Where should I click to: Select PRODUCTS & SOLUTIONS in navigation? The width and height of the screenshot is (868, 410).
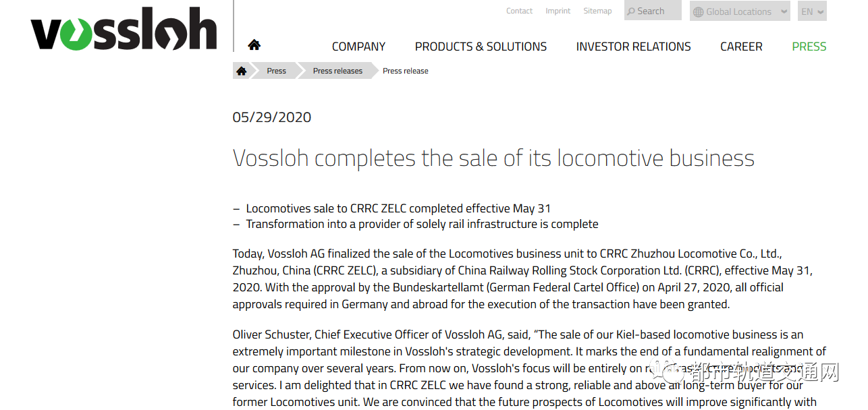(x=481, y=47)
